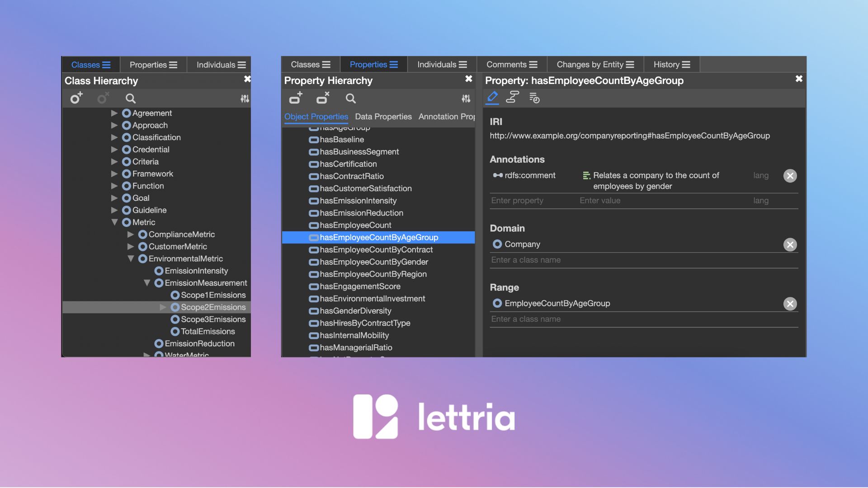Open the Individuals tab in left panel
868x488 pixels.
pyautogui.click(x=221, y=65)
